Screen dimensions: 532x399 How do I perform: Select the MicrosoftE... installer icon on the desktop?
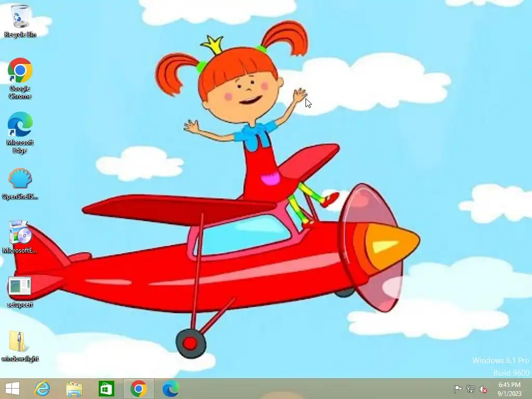(x=20, y=237)
